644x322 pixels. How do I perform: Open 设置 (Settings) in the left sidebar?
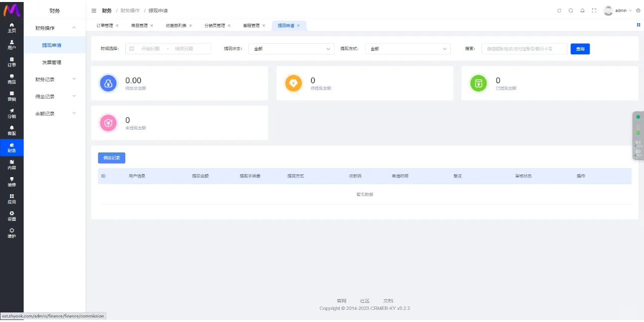point(12,216)
